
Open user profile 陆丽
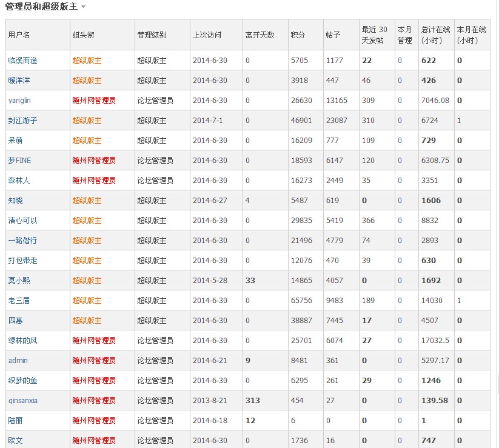click(15, 421)
